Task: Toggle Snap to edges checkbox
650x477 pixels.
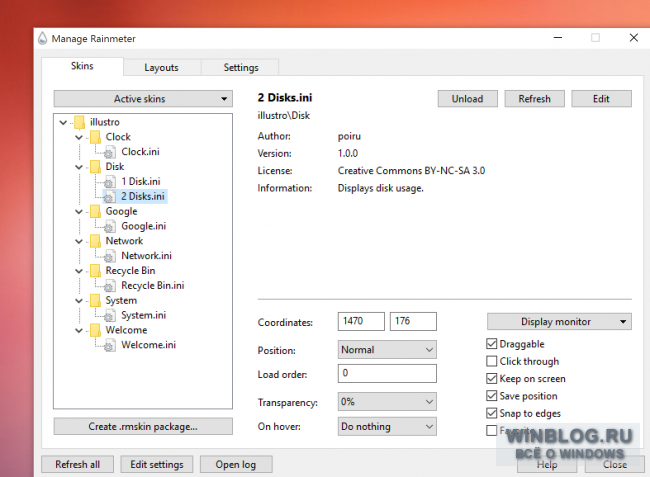Action: [492, 413]
